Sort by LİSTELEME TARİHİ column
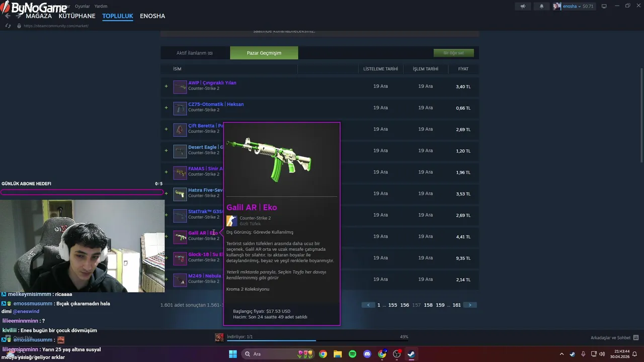Screen dimensions: 644x362 pos(380,69)
